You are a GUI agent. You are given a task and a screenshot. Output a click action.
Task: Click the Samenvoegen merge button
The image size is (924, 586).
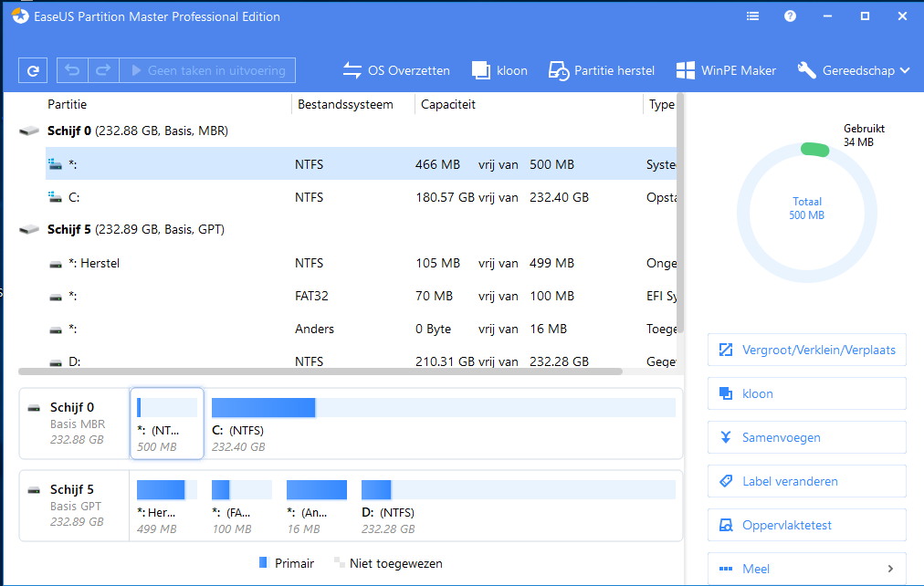pos(807,437)
